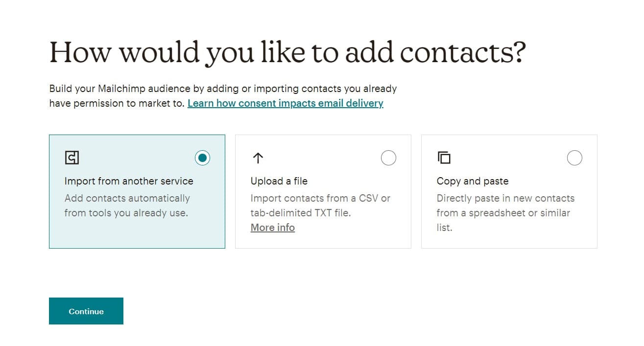Click the "Copy and paste" heading label
Image resolution: width=644 pixels, height=346 pixels.
472,181
